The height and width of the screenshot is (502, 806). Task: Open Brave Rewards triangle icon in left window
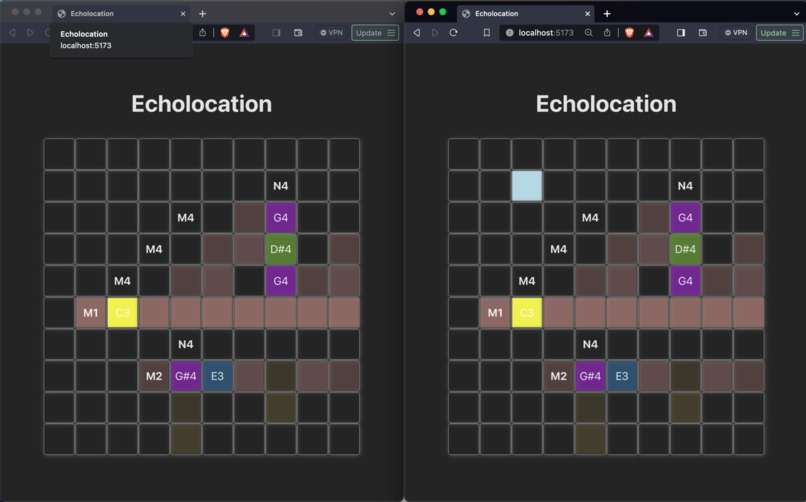coord(244,33)
